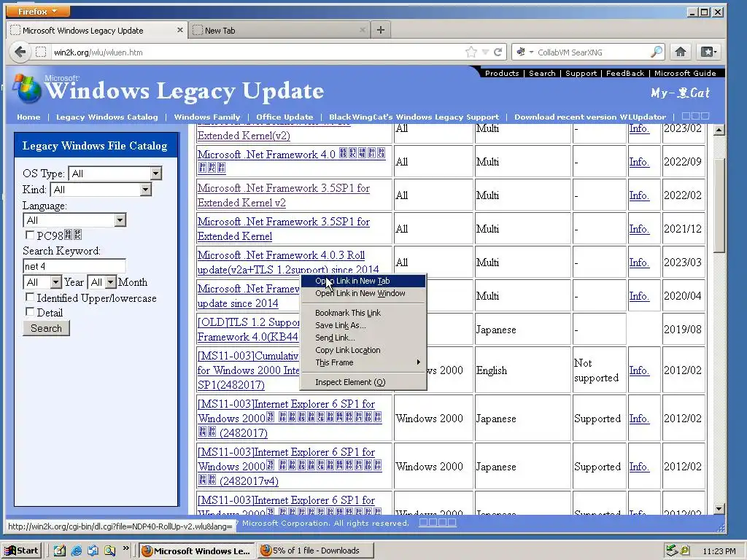Click the URL address bar

tap(258, 52)
